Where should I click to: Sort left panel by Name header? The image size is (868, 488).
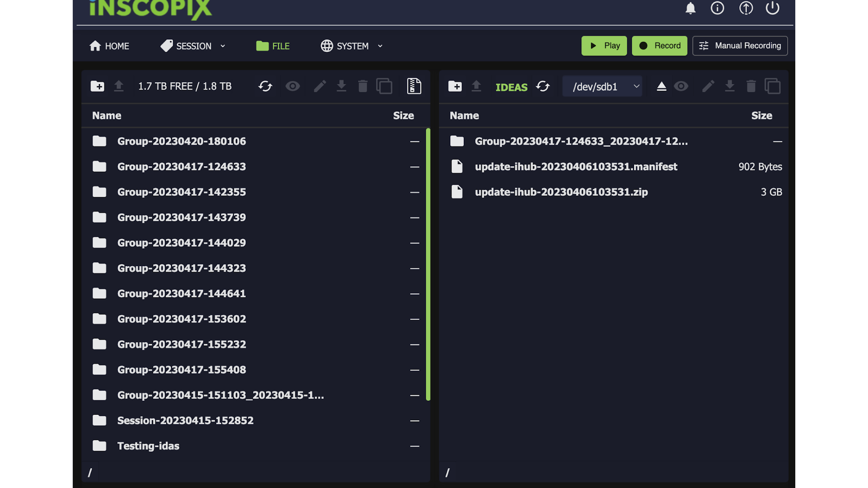(107, 116)
